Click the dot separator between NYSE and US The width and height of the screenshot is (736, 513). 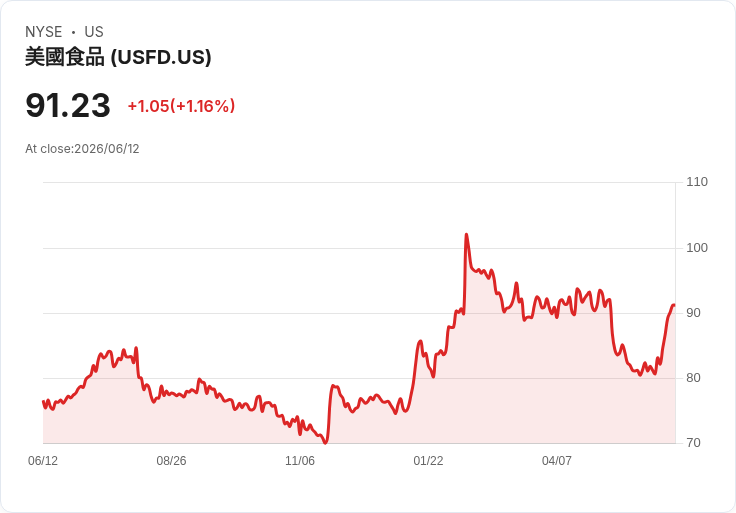tap(73, 32)
